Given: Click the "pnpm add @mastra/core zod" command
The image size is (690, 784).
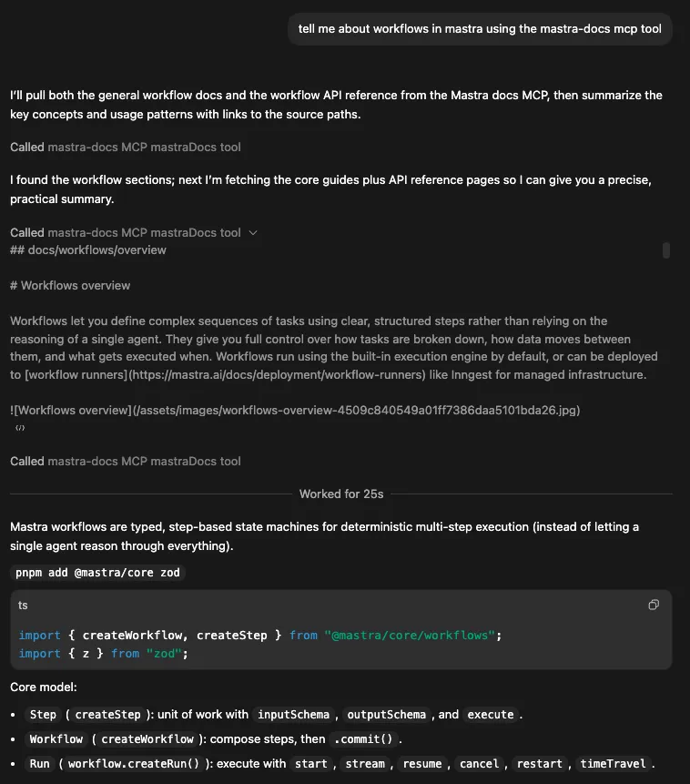Looking at the screenshot, I should pos(97,573).
